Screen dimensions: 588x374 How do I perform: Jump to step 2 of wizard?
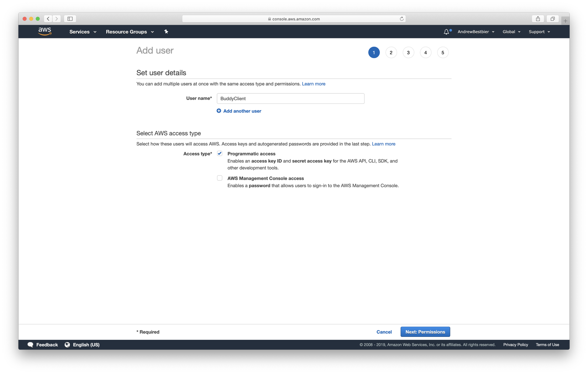point(391,53)
